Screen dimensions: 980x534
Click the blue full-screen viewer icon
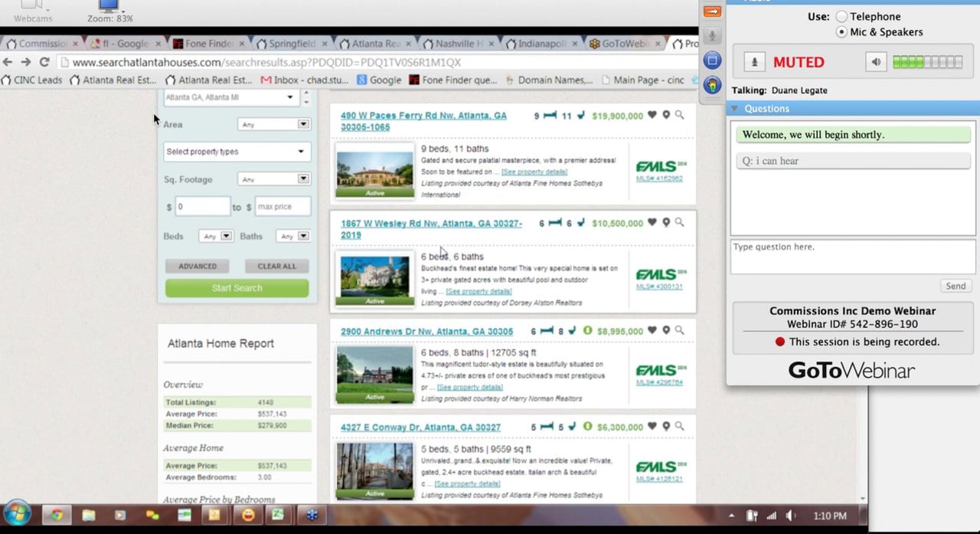tap(712, 60)
